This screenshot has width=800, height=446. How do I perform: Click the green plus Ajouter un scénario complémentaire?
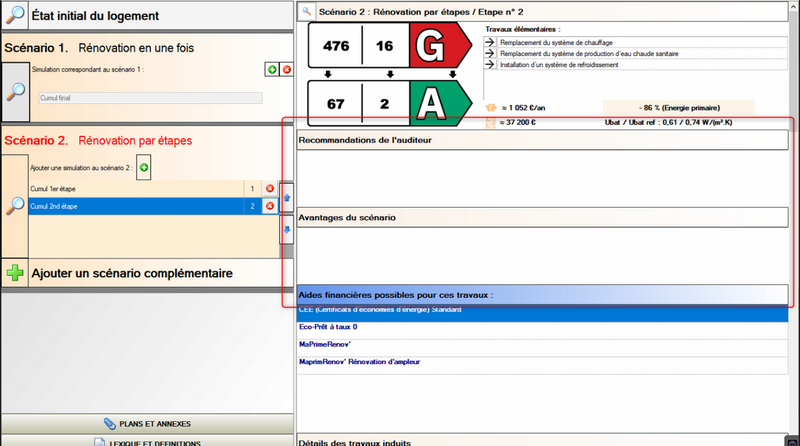(x=15, y=273)
